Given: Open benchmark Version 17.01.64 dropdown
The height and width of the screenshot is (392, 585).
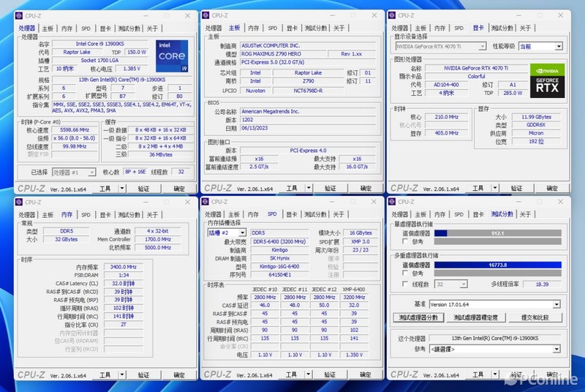Looking at the screenshot, I should (495, 304).
